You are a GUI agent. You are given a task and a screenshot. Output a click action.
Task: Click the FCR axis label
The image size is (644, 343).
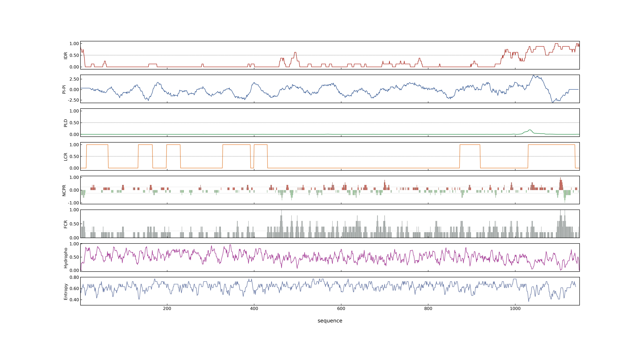click(x=66, y=224)
